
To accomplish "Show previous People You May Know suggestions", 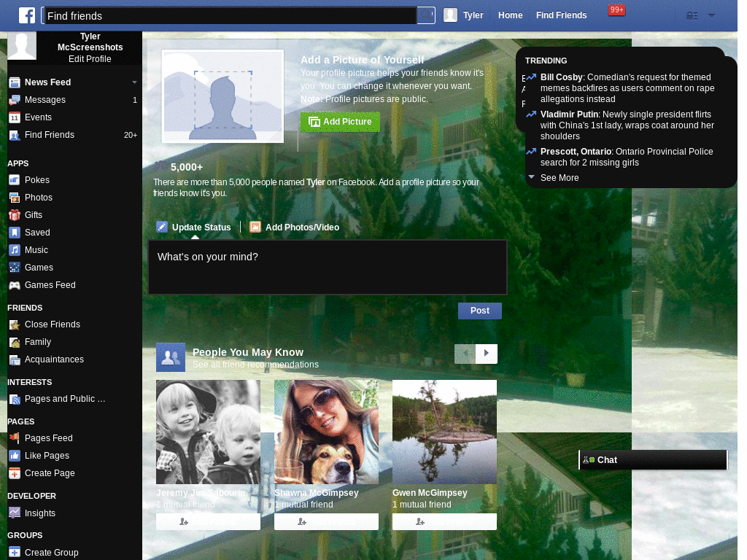I will (465, 354).
